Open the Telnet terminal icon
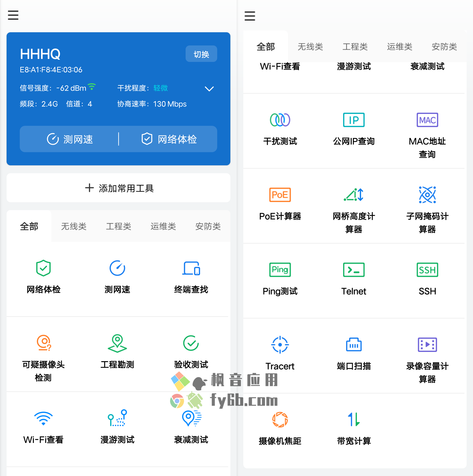Screen dimensions: 473x476 (354, 270)
